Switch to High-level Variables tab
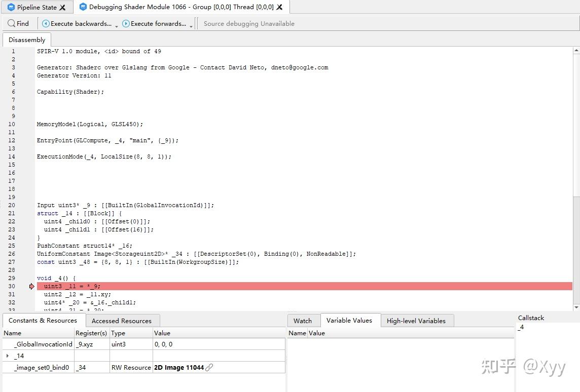 tap(416, 321)
